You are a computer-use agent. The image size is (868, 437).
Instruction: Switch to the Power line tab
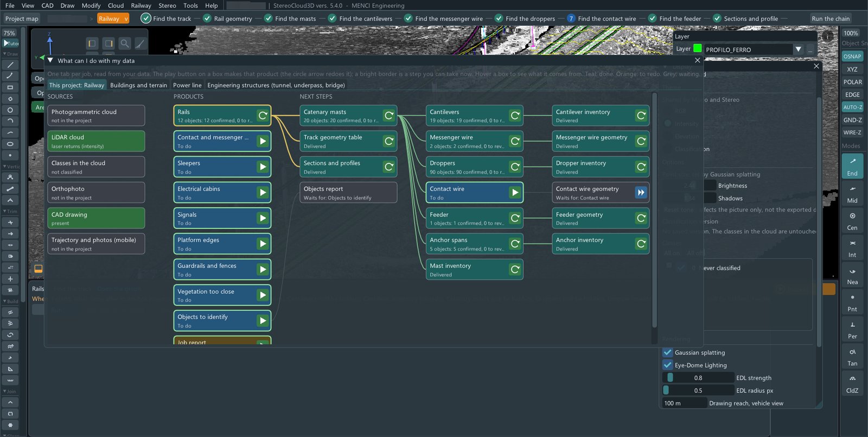[x=187, y=85]
